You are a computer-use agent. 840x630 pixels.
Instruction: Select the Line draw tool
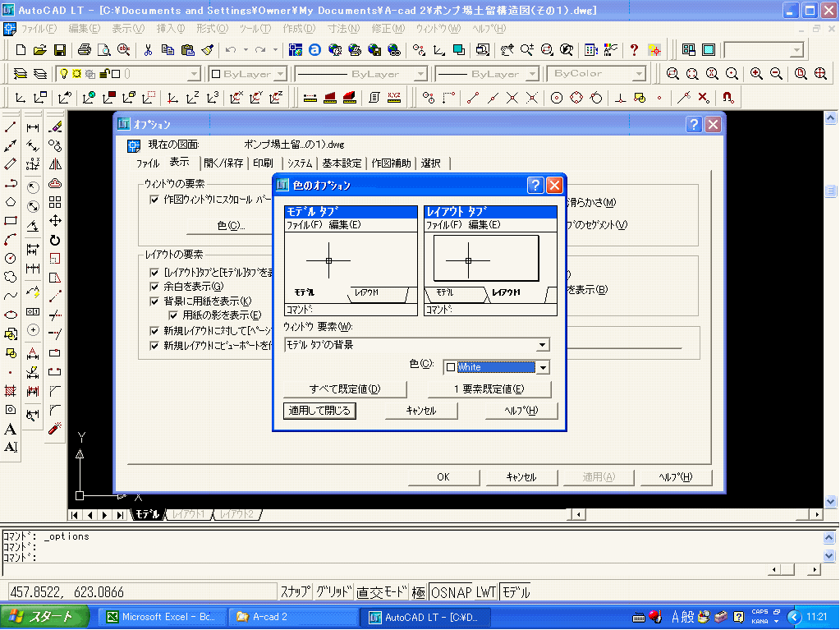pyautogui.click(x=10, y=127)
